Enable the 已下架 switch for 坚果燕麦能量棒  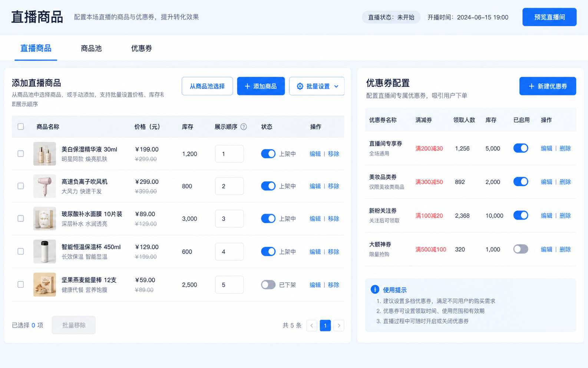point(268,285)
